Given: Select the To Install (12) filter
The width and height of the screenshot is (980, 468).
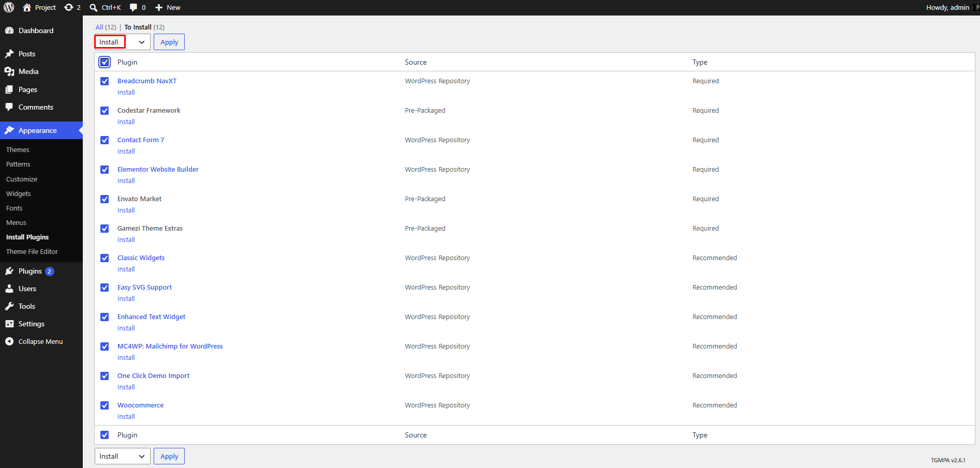Looking at the screenshot, I should click(144, 27).
